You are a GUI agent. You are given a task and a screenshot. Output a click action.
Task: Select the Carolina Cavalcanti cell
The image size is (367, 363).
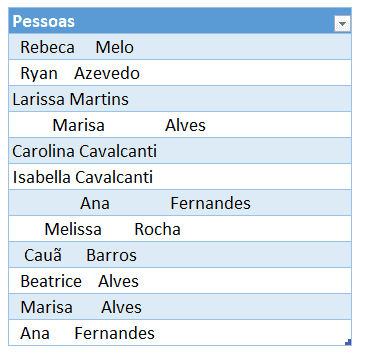click(x=180, y=151)
